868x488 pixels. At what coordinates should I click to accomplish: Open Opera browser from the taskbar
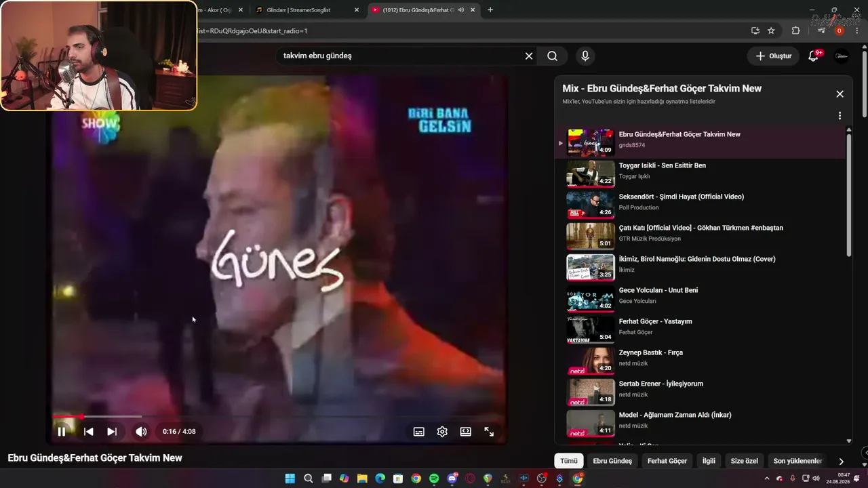coord(470,479)
